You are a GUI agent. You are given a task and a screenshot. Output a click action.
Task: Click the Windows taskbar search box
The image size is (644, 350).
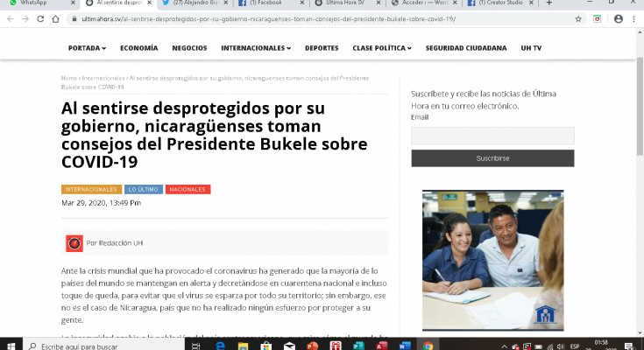(103, 346)
